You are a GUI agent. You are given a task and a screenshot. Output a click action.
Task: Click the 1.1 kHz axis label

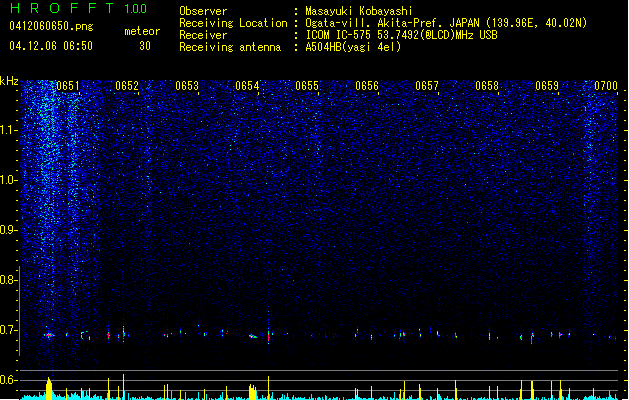pyautogui.click(x=9, y=130)
